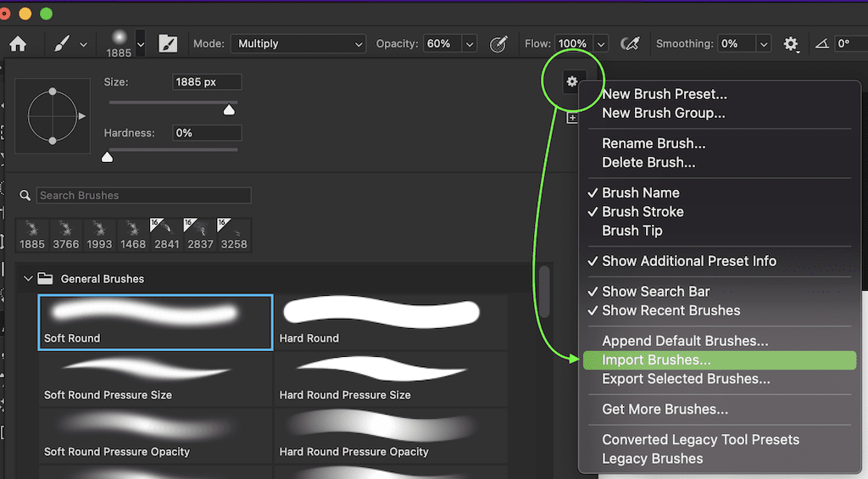
Task: Open the Mode dropdown set to Multiply
Action: [299, 44]
